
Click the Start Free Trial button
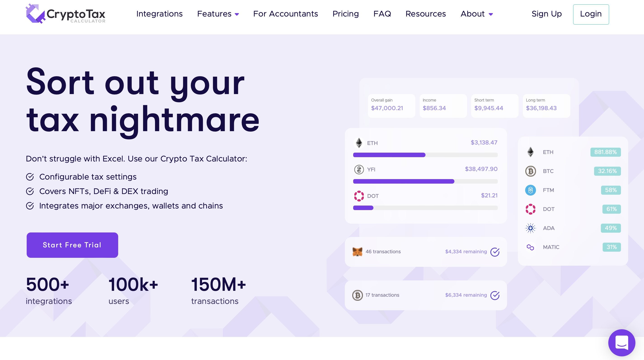(72, 245)
